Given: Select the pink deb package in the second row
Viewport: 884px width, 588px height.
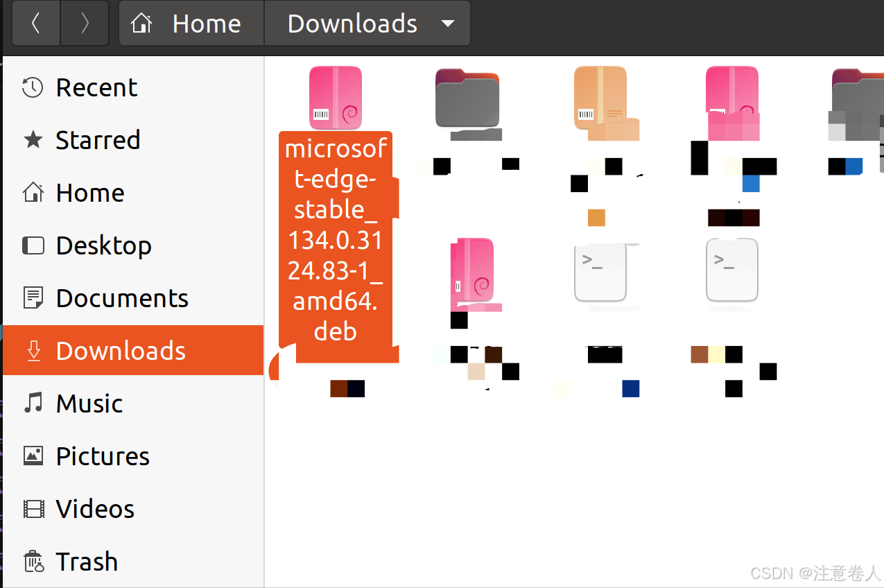Looking at the screenshot, I should [472, 271].
